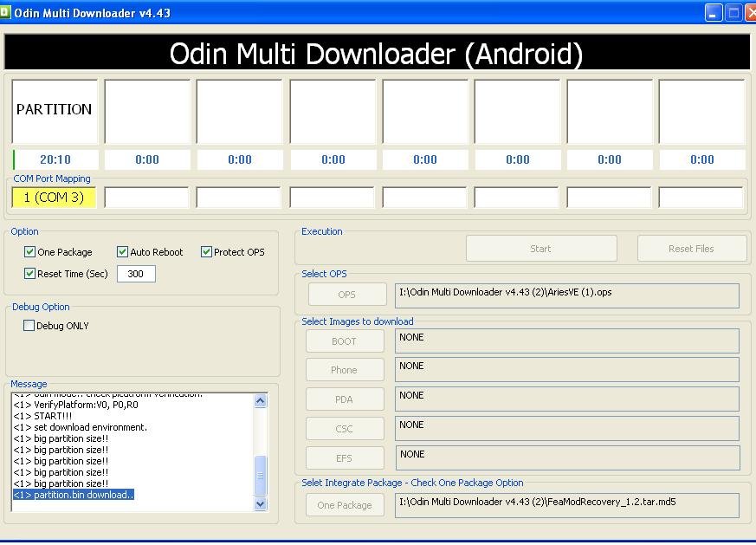This screenshot has height=545, width=756.
Task: Click the Reset Files button
Action: point(691,249)
